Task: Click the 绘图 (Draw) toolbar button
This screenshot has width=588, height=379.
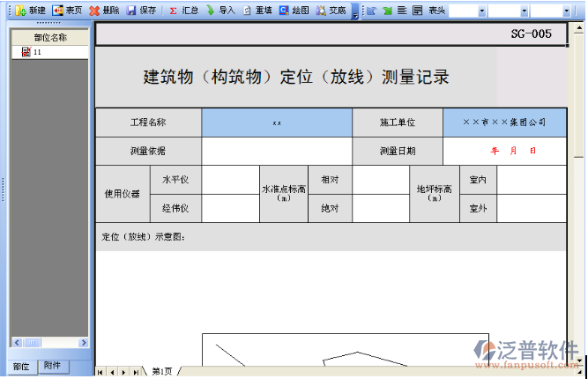Action: [294, 11]
